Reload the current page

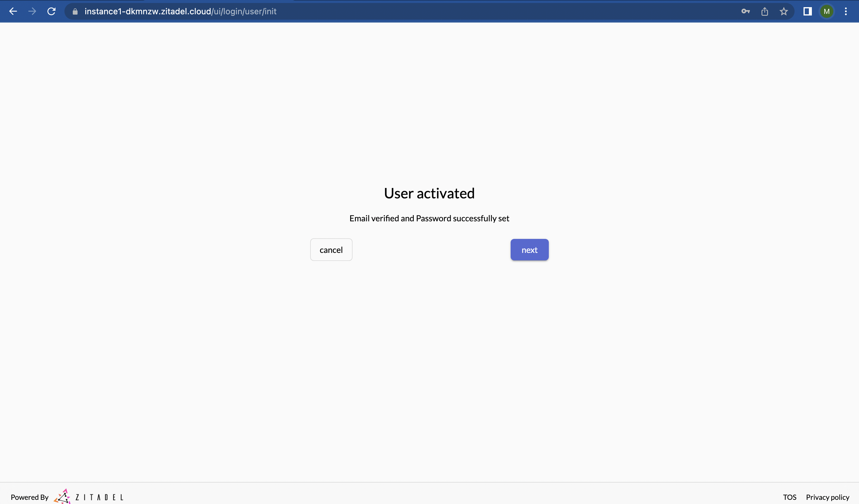coord(52,11)
